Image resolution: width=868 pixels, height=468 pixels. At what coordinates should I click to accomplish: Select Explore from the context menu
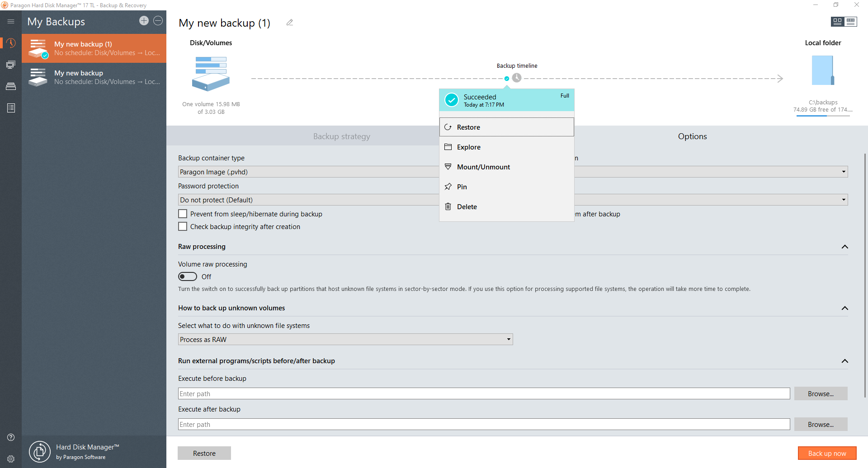(469, 147)
